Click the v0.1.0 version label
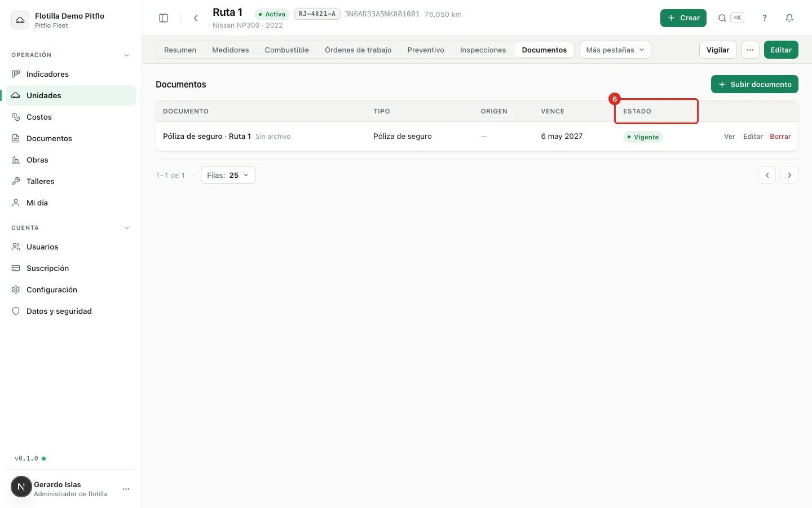The height and width of the screenshot is (508, 812). [x=27, y=458]
